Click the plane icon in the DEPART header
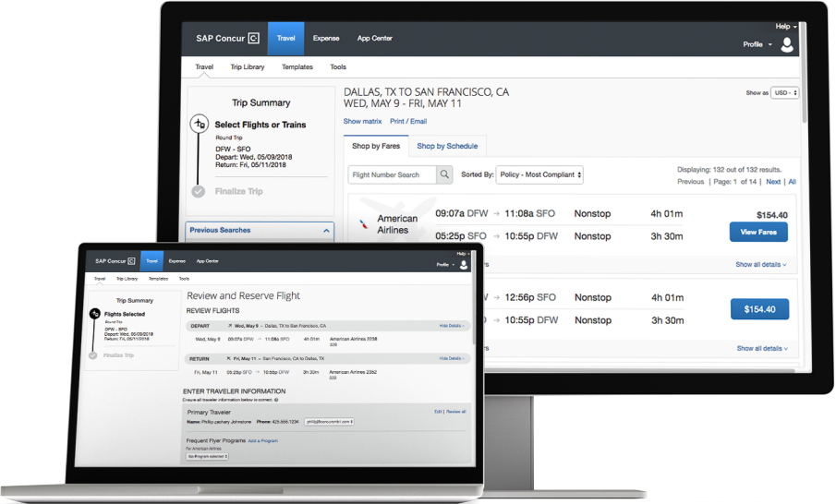This screenshot has height=504, width=836. [230, 326]
